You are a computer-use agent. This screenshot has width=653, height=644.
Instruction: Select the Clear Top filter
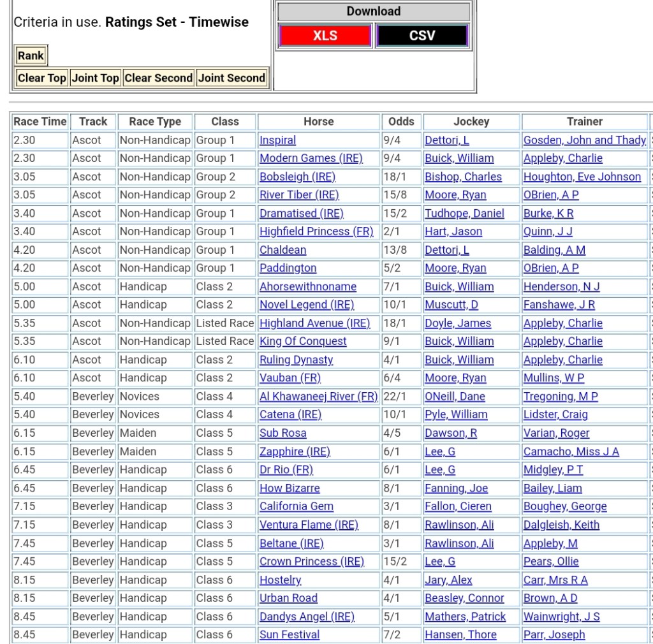pyautogui.click(x=41, y=78)
